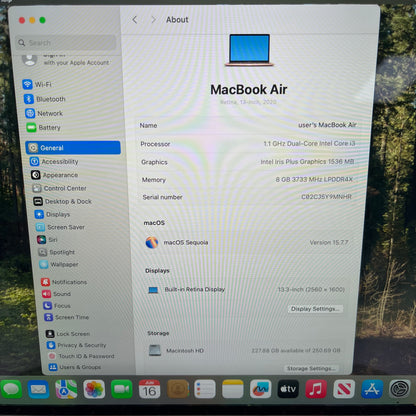The height and width of the screenshot is (416, 416).
Task: Click the computer name user's MacBook Air
Action: pyautogui.click(x=327, y=125)
